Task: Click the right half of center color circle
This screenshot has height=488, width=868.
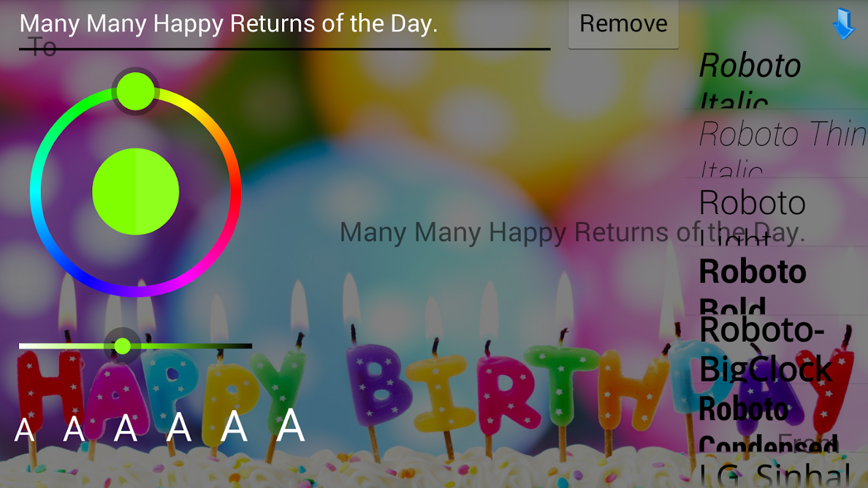Action: (x=157, y=192)
